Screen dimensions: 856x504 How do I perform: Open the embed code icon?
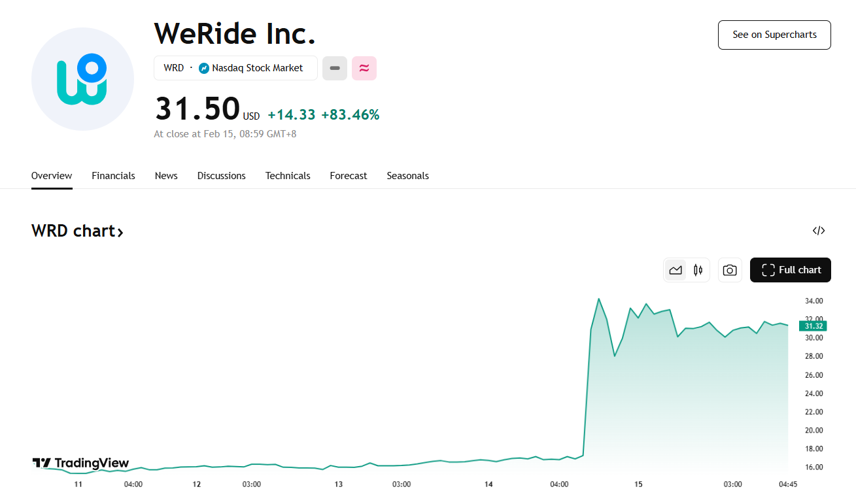pos(819,230)
